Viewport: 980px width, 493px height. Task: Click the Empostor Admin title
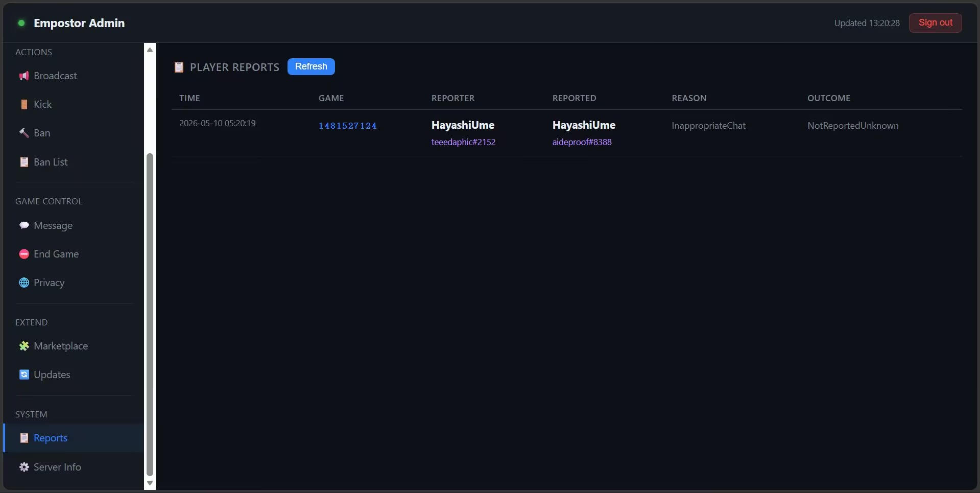pos(79,23)
